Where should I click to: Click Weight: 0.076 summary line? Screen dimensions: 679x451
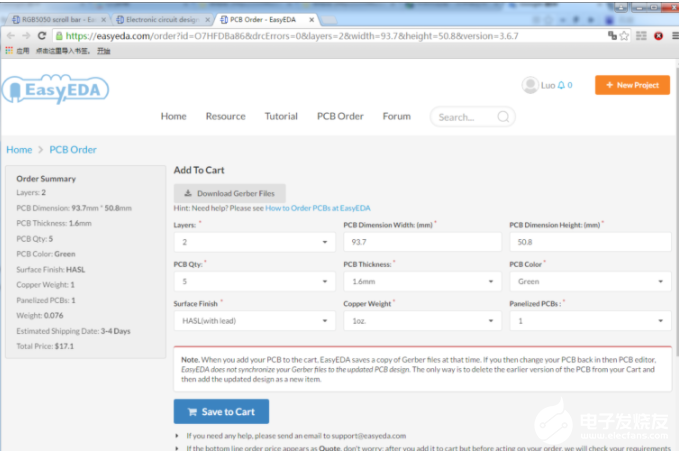point(40,315)
